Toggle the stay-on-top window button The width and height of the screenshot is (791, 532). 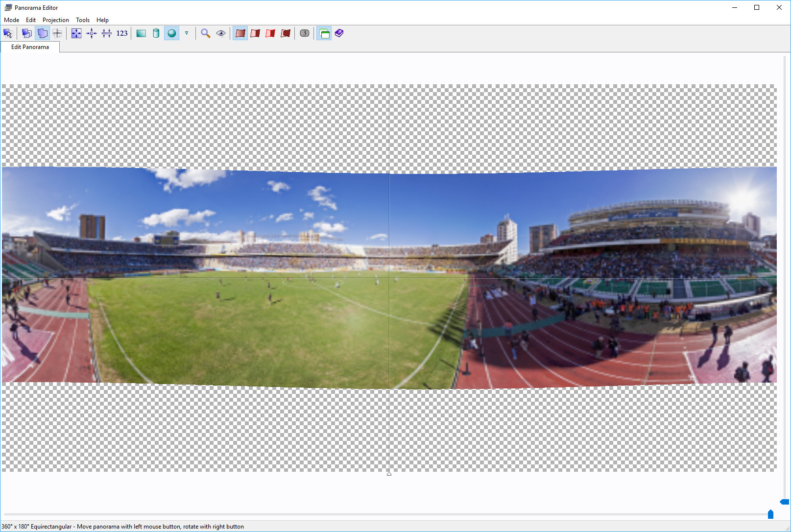(x=324, y=33)
